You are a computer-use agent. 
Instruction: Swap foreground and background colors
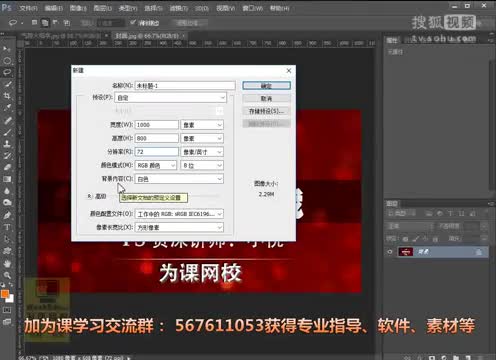[11, 284]
